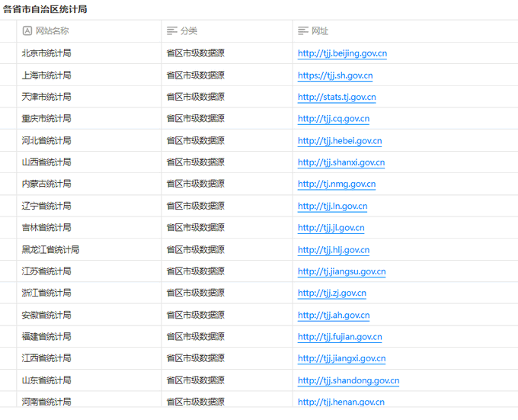The image size is (518, 420).
Task: Click the 各省市自治区统计局 table title
Action: tap(45, 9)
